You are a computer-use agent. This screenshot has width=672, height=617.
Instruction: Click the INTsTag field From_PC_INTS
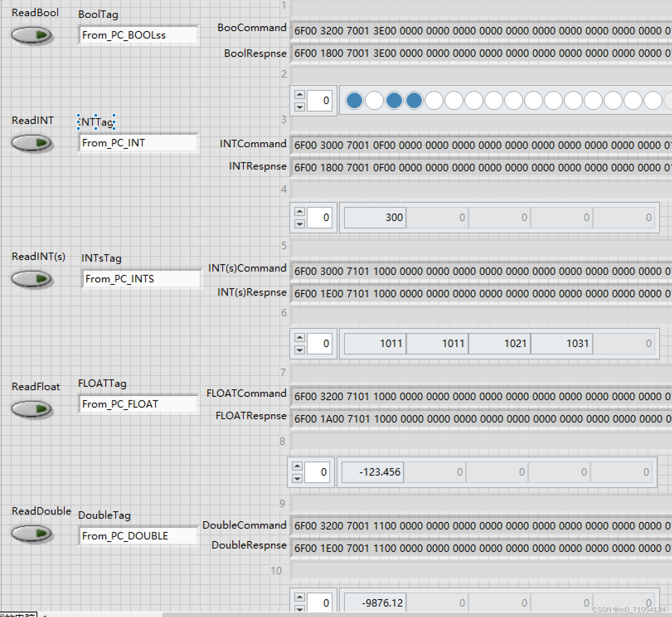pos(141,279)
